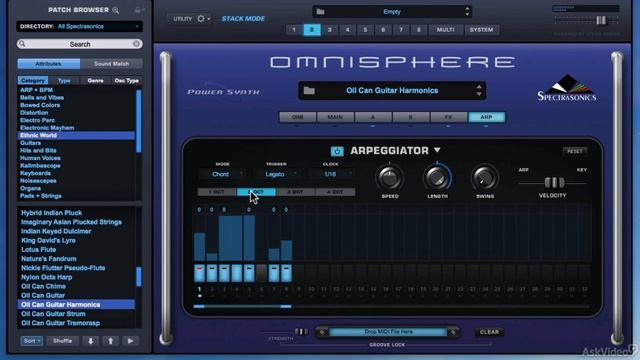The image size is (640, 360).
Task: Open the Clock dropdown showing 1/16
Action: click(x=331, y=174)
